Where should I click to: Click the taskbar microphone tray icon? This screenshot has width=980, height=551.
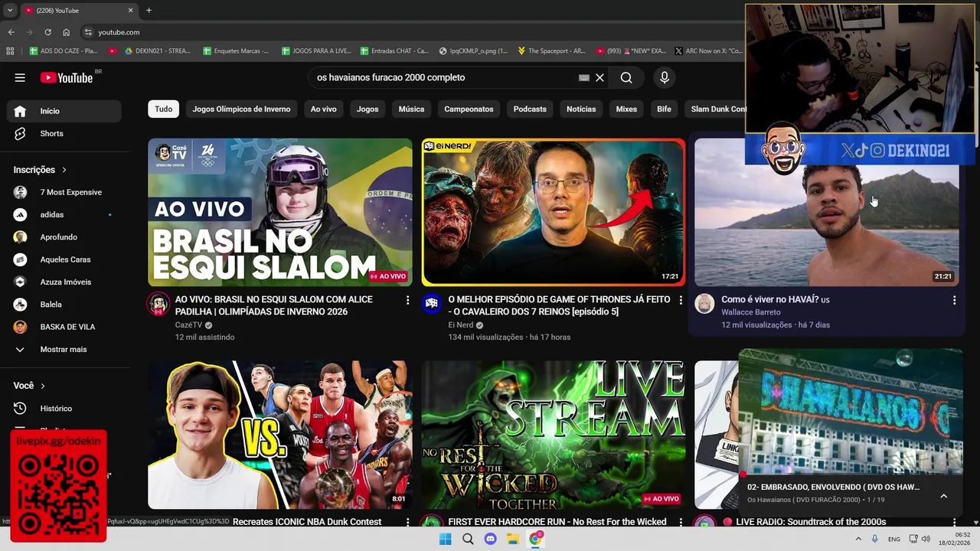[x=874, y=539]
